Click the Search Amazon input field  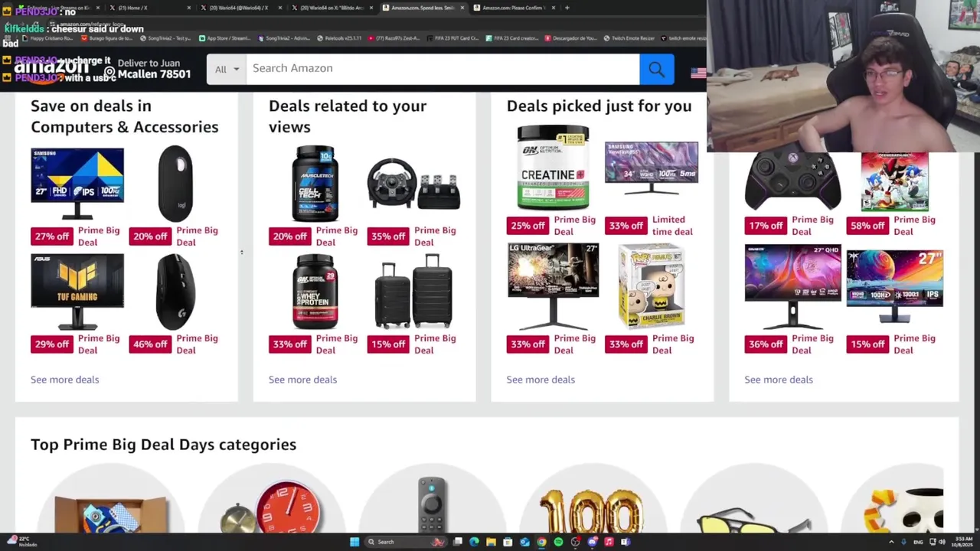tap(443, 69)
